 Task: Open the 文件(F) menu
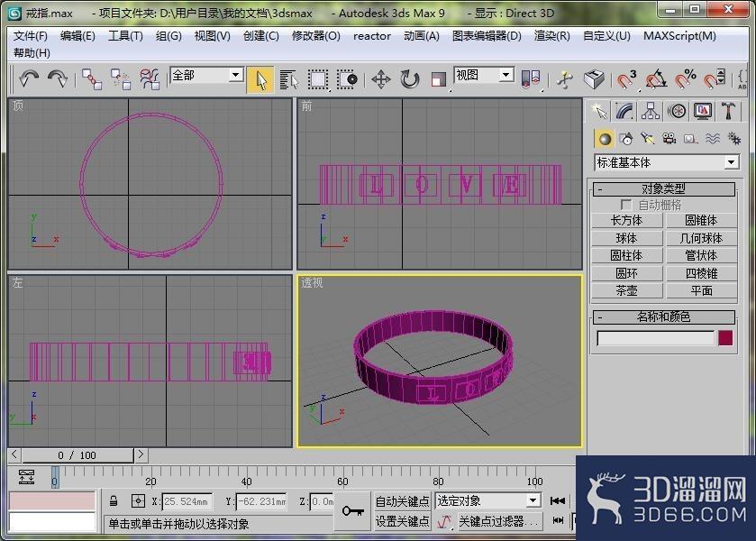[x=31, y=36]
